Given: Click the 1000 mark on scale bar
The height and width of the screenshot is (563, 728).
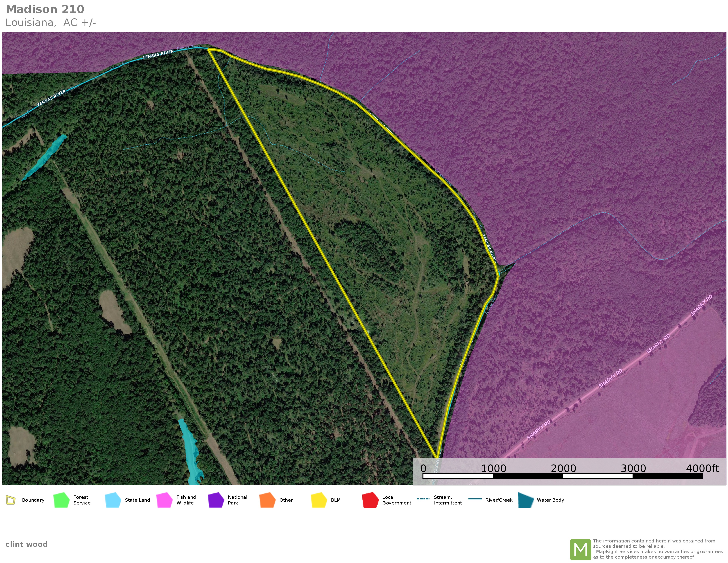Looking at the screenshot, I should (493, 469).
